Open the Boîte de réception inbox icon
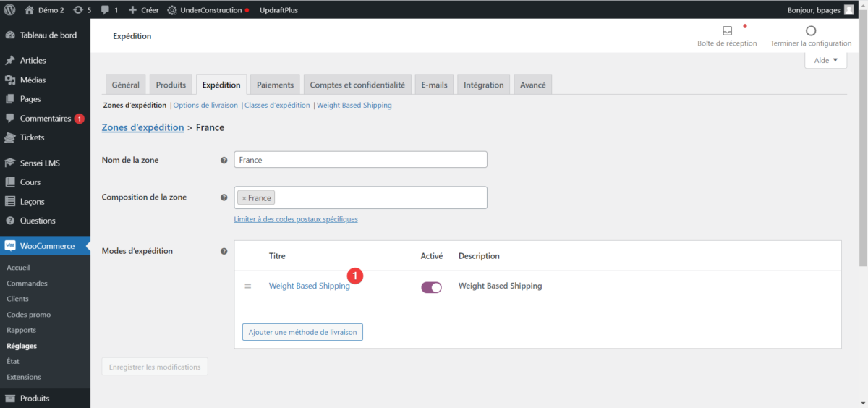 click(727, 31)
